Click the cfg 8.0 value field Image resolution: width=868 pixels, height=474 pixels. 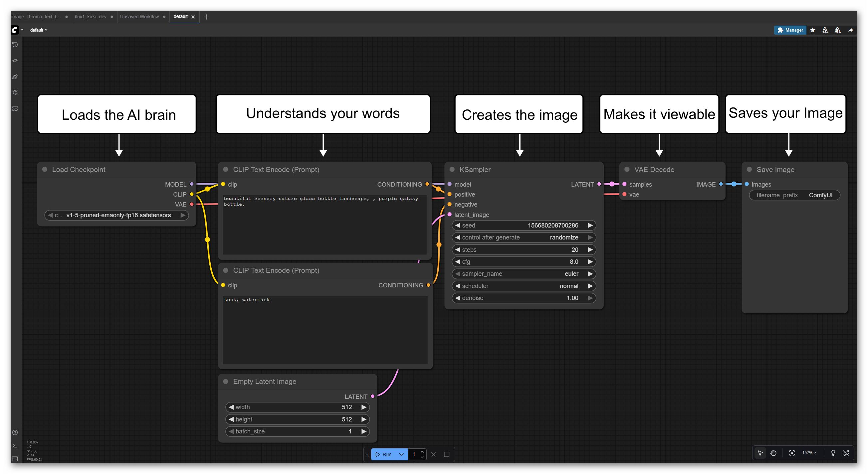pos(524,261)
